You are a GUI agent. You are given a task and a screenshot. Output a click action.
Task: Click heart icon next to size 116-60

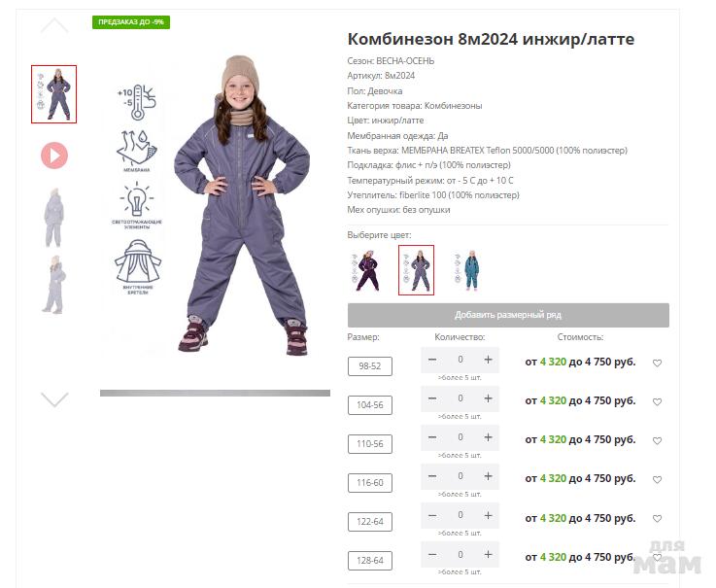(657, 480)
